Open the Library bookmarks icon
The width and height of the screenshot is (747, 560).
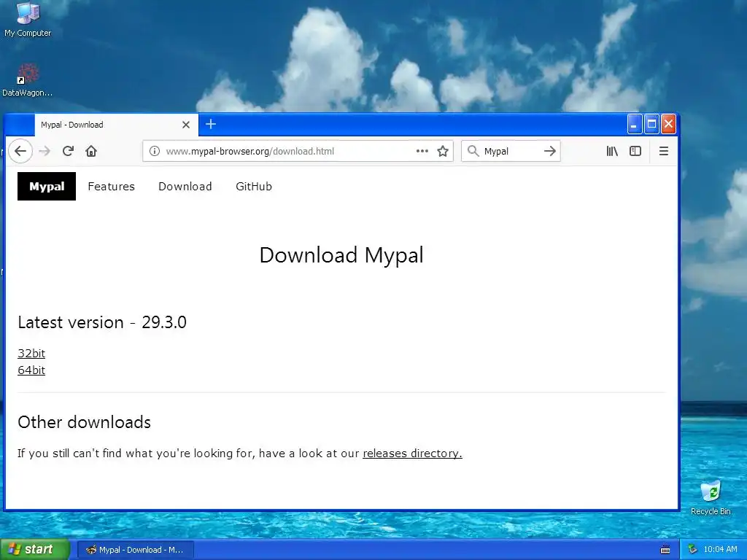point(612,151)
